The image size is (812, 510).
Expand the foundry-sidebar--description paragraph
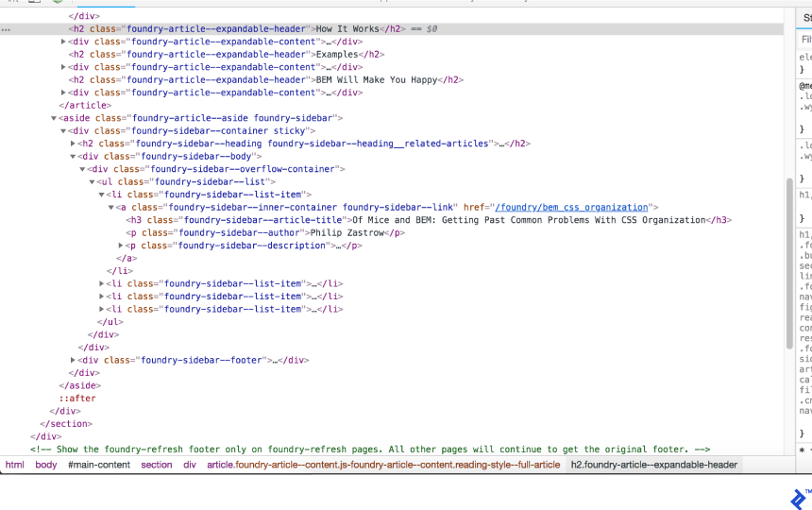(x=121, y=246)
